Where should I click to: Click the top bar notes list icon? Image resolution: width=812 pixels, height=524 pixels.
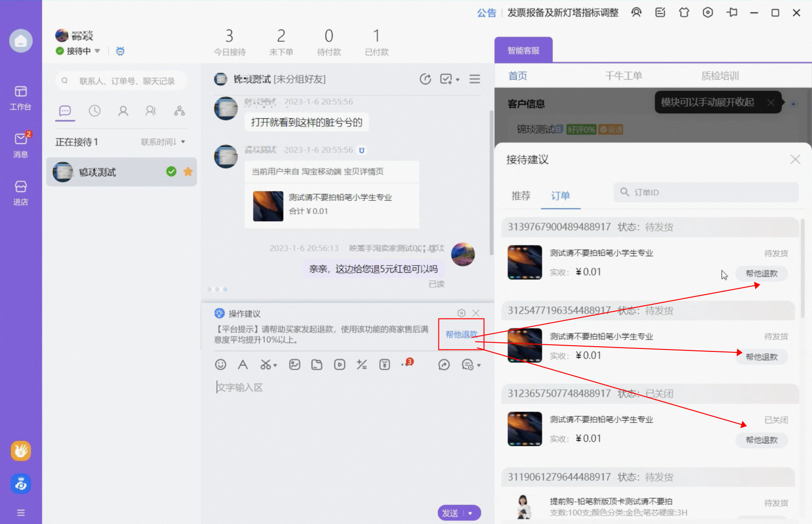coord(660,12)
